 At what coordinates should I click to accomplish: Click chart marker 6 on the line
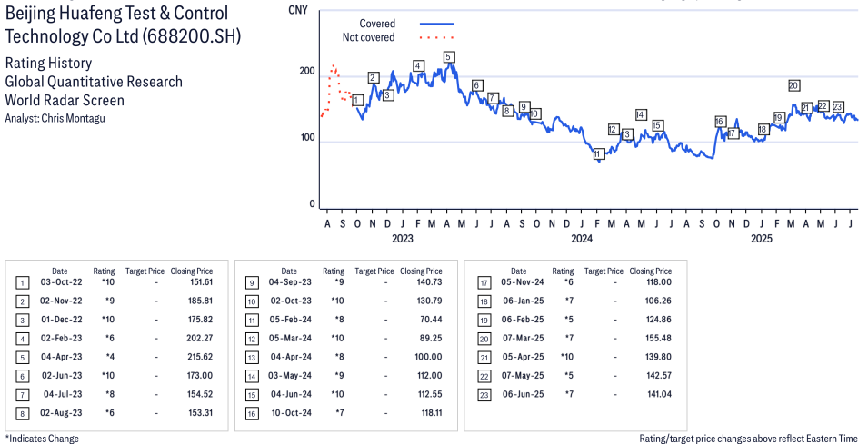point(477,85)
